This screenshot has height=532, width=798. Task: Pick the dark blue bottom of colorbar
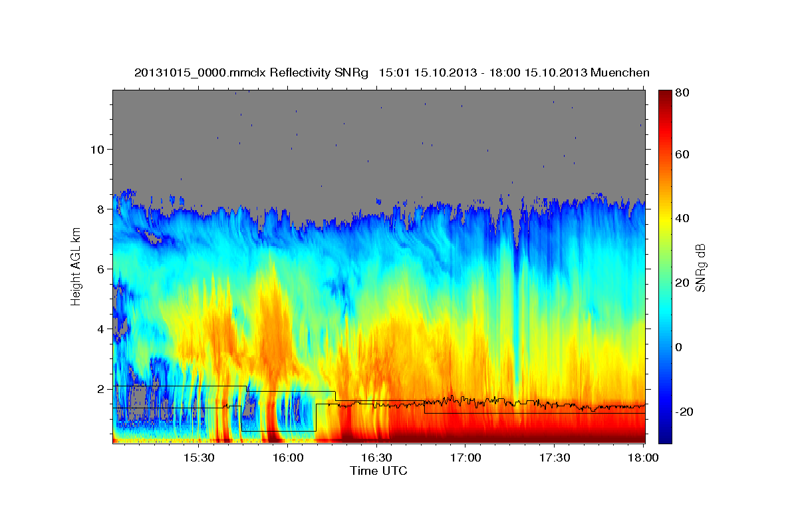tap(665, 436)
